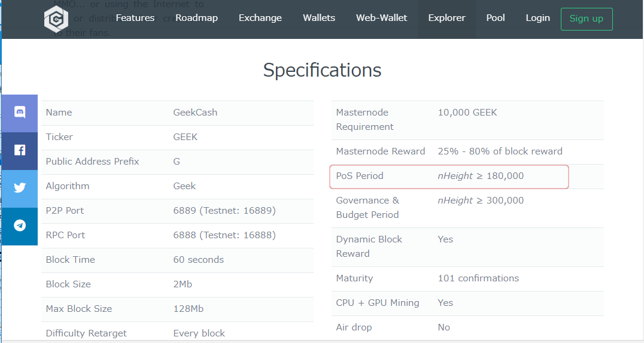Open the Features menu item
Image resolution: width=644 pixels, height=343 pixels.
tap(135, 18)
